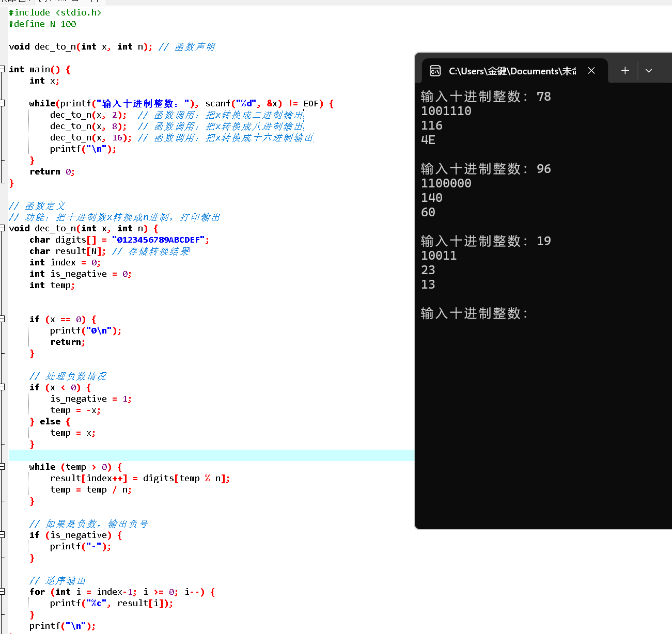The height and width of the screenshot is (634, 672).
Task: Click the '// 如果是负数，输出负号' comment
Action: coord(88,524)
